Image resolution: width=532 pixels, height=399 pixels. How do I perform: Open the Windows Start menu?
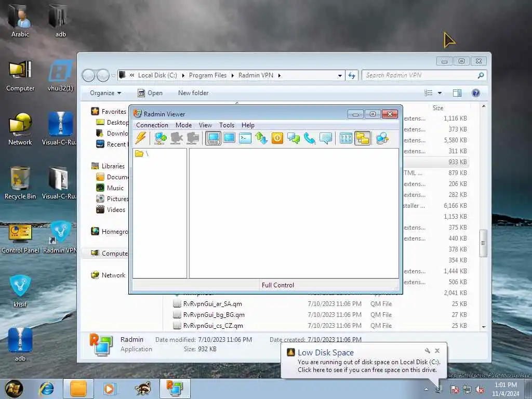pyautogui.click(x=14, y=388)
